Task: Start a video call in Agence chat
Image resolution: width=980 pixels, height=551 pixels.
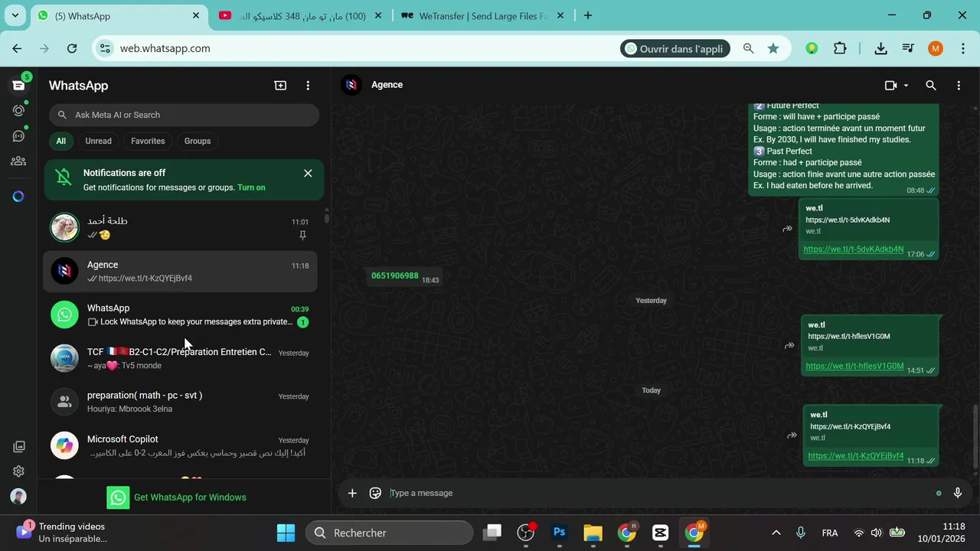Action: coord(890,86)
